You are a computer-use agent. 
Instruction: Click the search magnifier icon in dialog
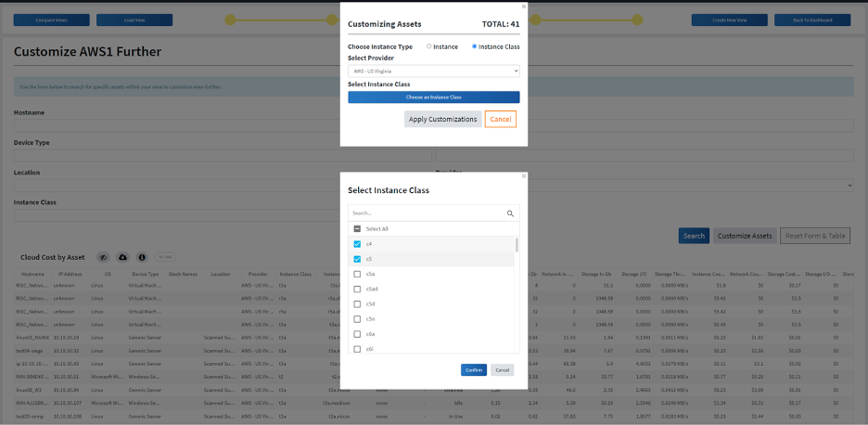(510, 213)
